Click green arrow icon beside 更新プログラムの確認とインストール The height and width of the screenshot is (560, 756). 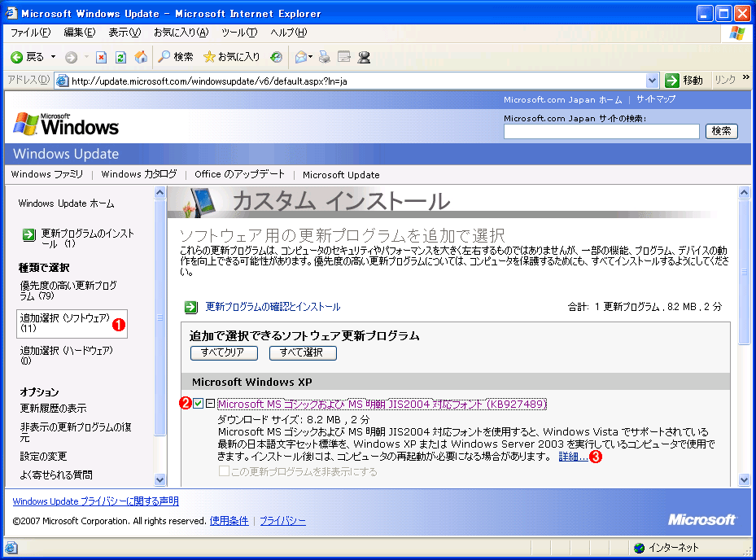point(191,307)
